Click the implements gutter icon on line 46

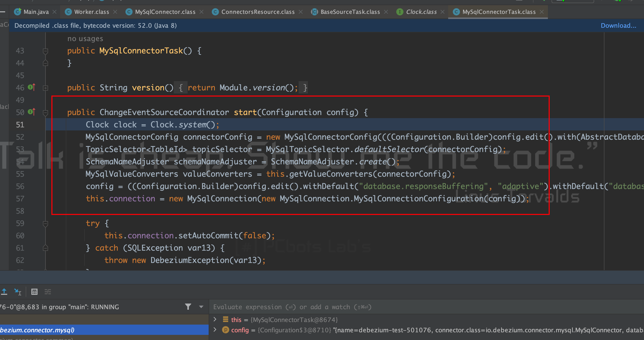coord(31,87)
